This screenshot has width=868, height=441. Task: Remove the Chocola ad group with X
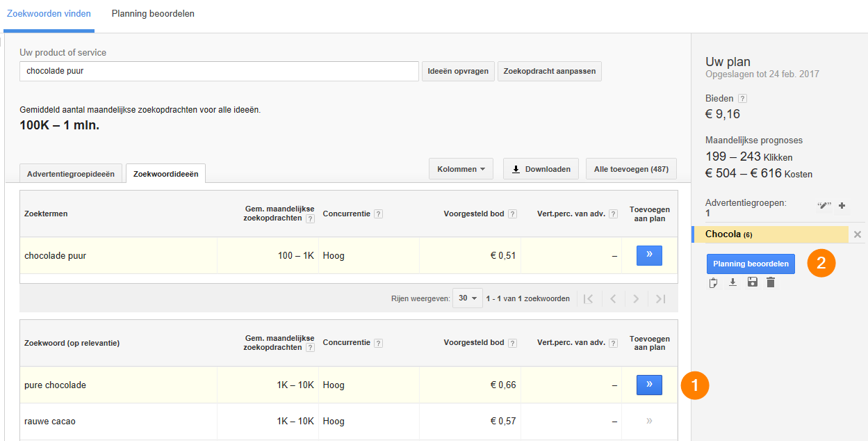(x=858, y=234)
